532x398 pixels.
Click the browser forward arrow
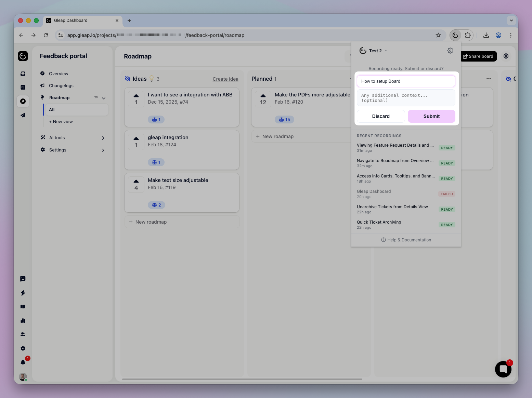click(x=34, y=35)
